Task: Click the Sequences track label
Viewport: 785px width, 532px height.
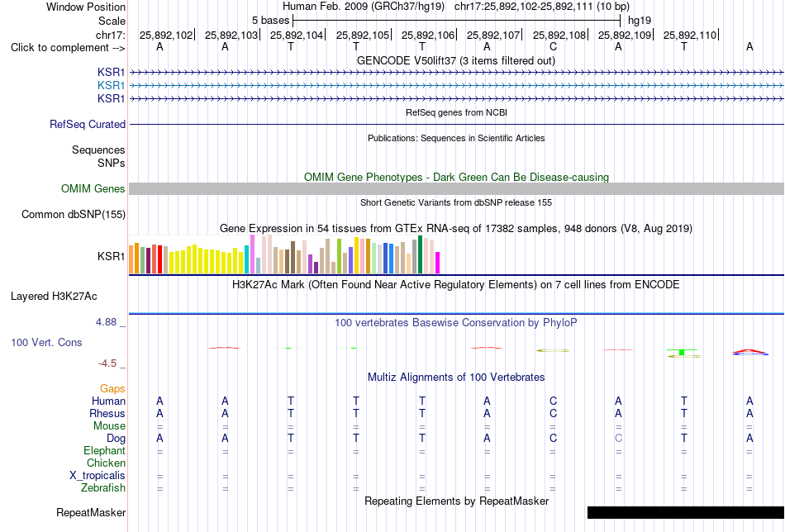Action: pos(98,150)
